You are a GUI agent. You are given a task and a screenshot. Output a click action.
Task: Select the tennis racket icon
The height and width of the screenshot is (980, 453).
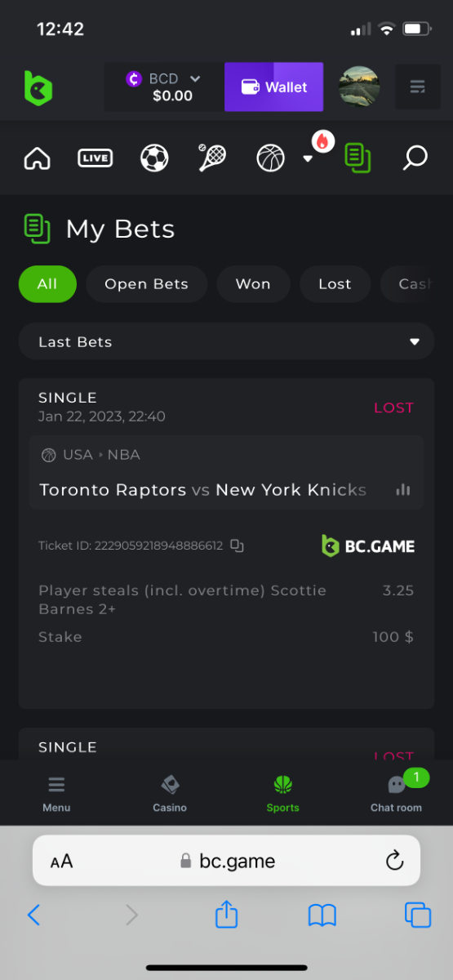[212, 158]
